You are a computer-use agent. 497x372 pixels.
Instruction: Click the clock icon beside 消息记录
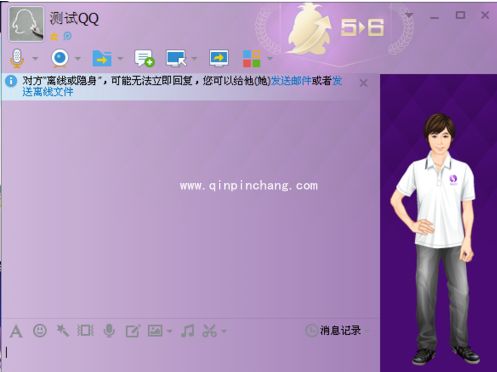click(311, 330)
